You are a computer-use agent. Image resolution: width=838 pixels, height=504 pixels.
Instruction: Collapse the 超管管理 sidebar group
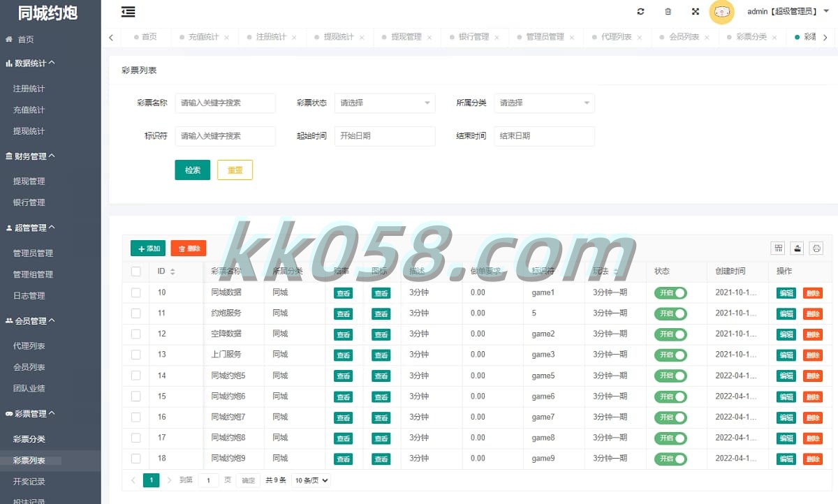(x=30, y=228)
